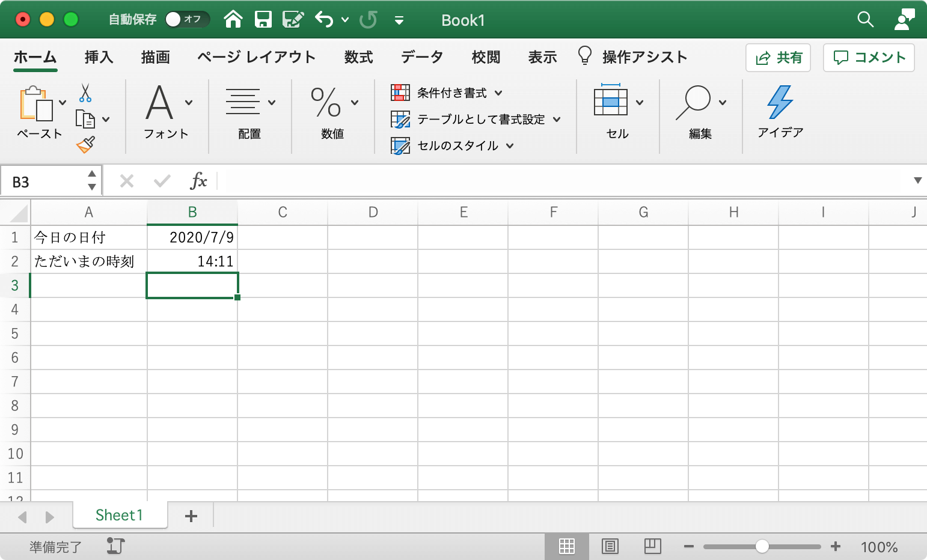Open the user account icon
927x560 pixels.
point(904,19)
